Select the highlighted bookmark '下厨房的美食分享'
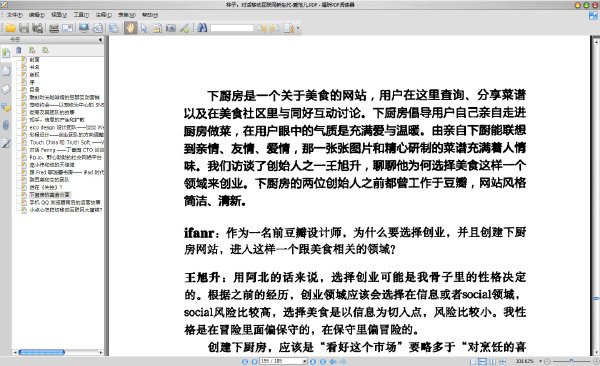 (x=50, y=195)
